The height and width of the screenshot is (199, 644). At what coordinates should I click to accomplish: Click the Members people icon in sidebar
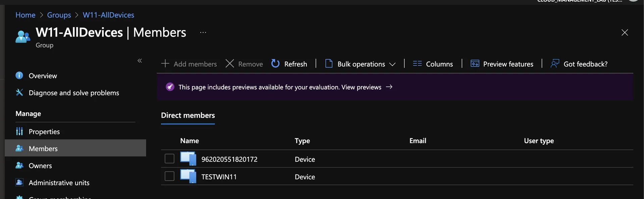tap(19, 148)
